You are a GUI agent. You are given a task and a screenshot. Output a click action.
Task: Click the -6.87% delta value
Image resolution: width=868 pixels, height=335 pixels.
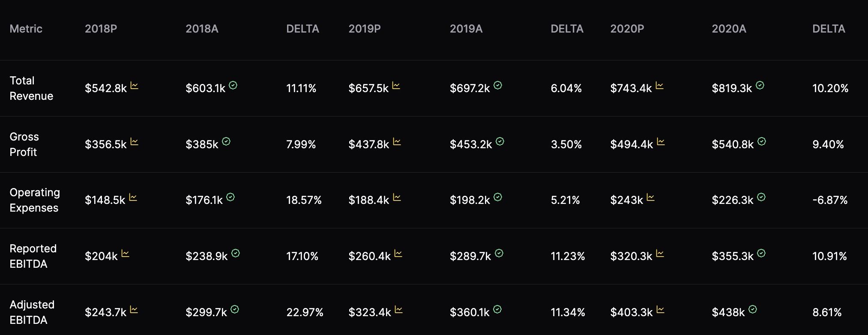[x=830, y=200]
